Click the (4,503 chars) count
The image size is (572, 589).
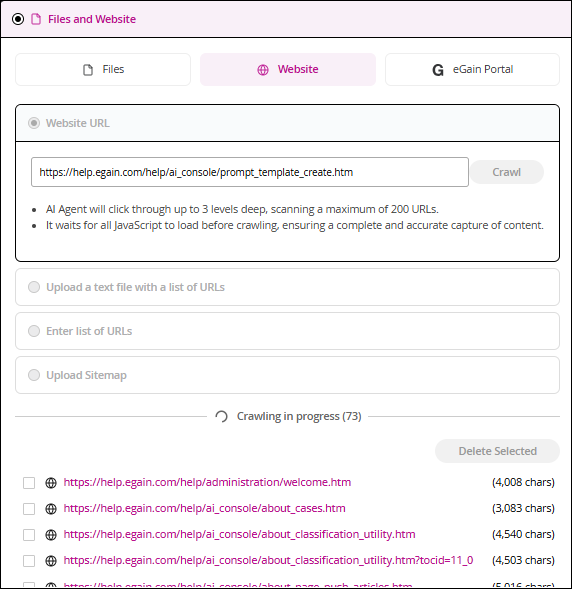point(523,560)
